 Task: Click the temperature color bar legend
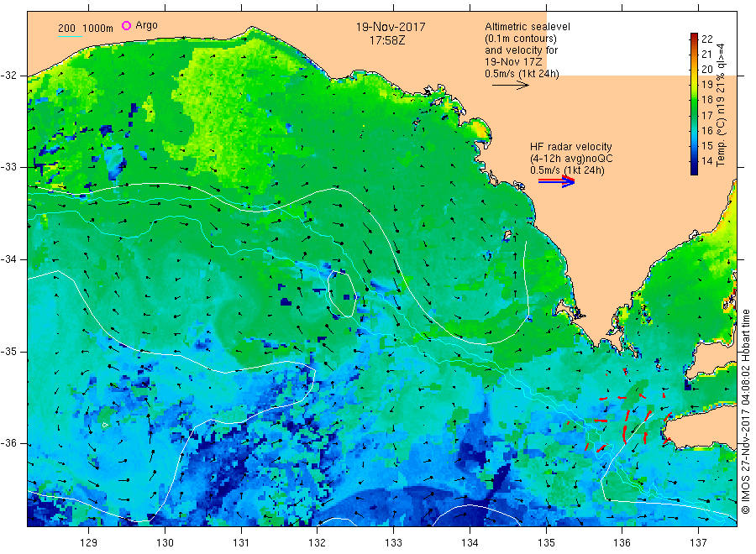coord(694,103)
